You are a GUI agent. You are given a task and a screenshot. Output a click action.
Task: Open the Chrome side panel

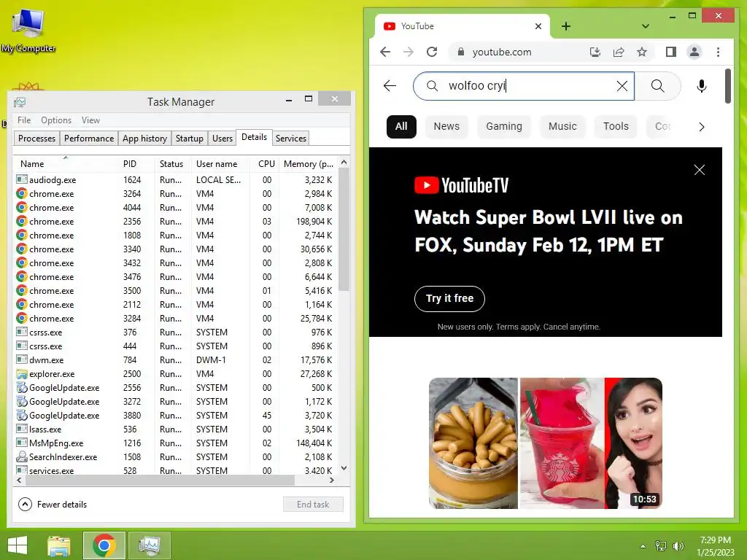point(671,52)
